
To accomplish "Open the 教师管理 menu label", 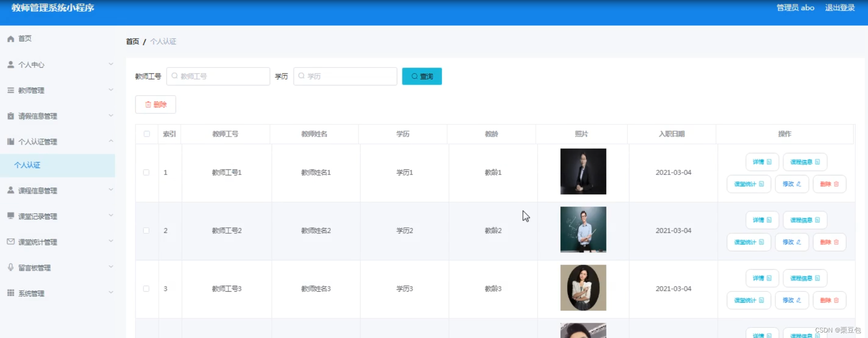I will pos(31,91).
